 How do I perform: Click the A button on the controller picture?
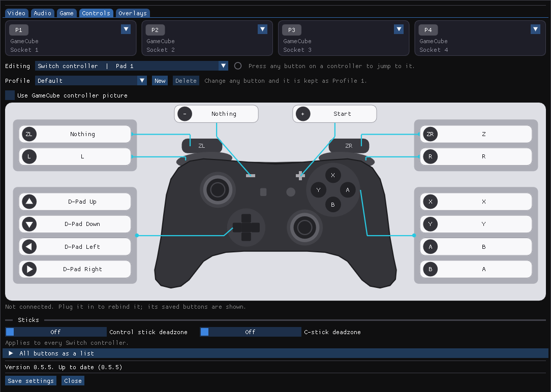348,190
